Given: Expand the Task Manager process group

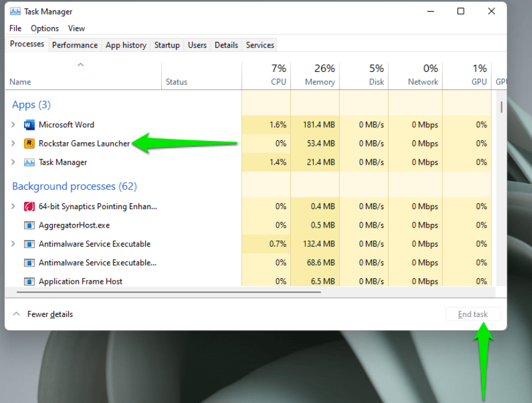Looking at the screenshot, I should [14, 162].
